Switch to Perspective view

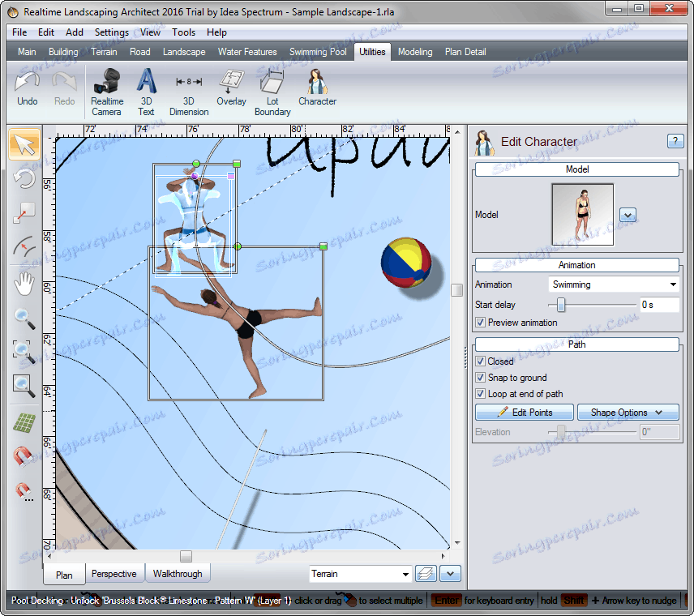tap(114, 574)
